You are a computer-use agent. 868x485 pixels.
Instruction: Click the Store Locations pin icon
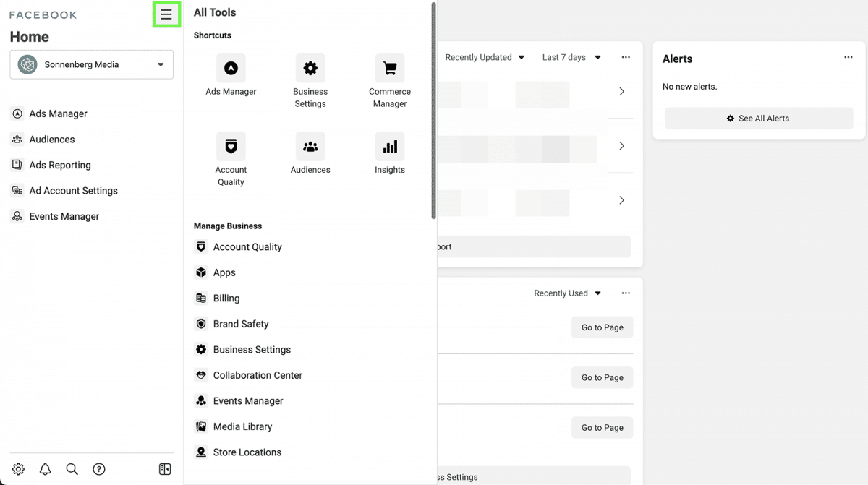201,452
